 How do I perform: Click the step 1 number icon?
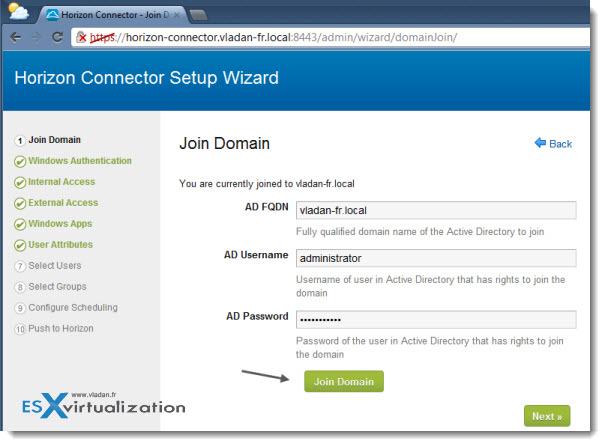pos(20,140)
